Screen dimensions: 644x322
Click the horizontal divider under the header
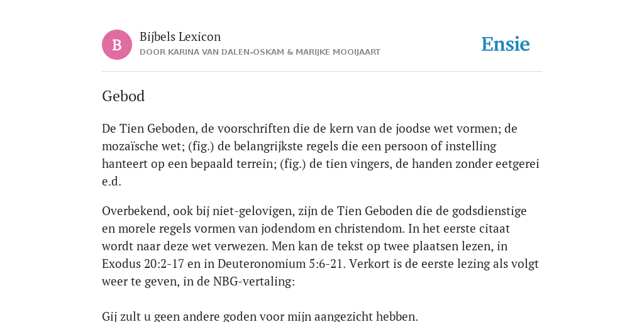(x=322, y=72)
